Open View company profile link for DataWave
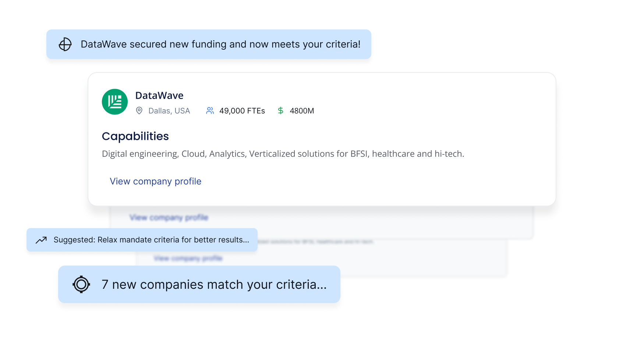This screenshot has width=644, height=348. 156,181
